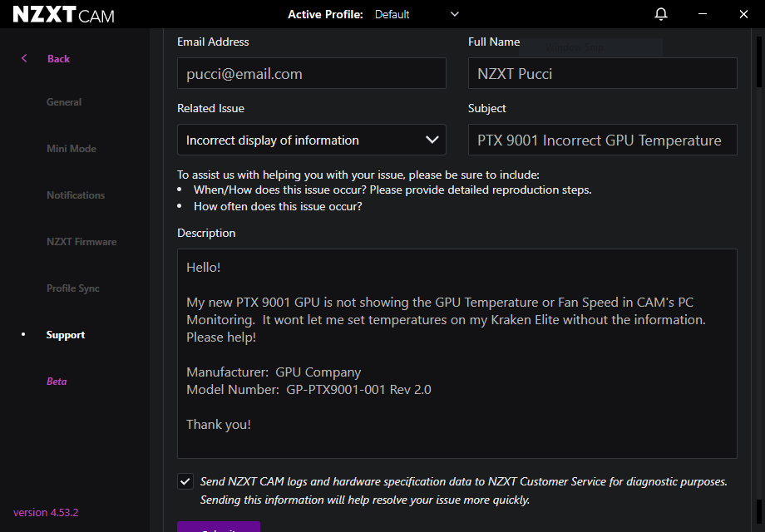Open the Related Issue dropdown
The height and width of the screenshot is (532, 765).
[311, 140]
